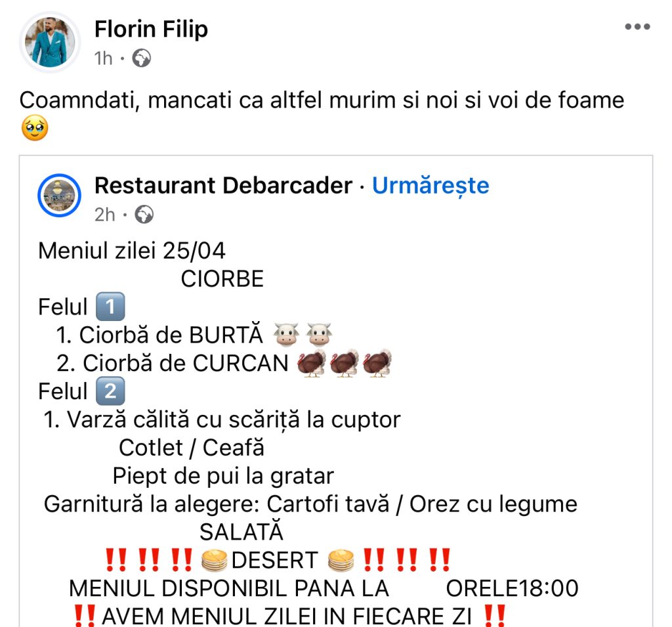672x627 pixels.
Task: Tap the globe privacy icon beside 1h
Action: [141, 58]
